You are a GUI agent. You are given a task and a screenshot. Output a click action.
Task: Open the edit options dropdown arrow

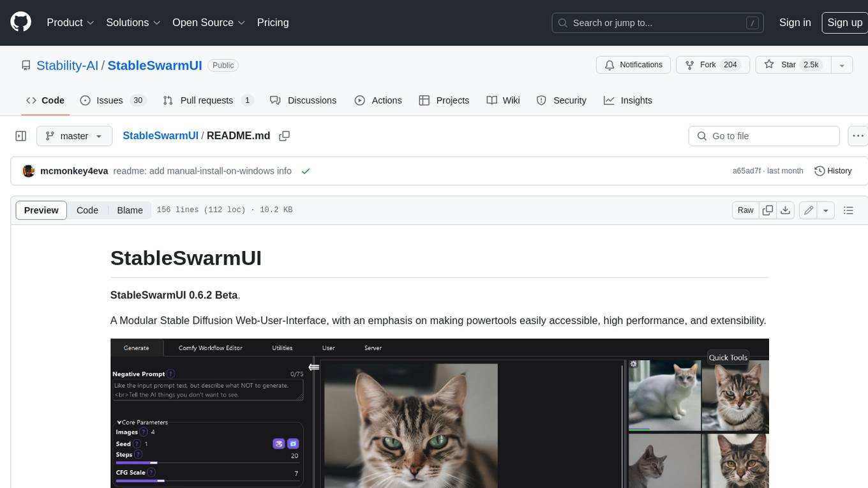[826, 210]
